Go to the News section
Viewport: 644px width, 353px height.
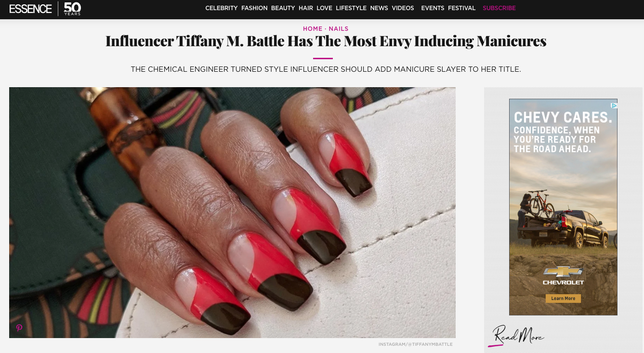click(x=379, y=8)
